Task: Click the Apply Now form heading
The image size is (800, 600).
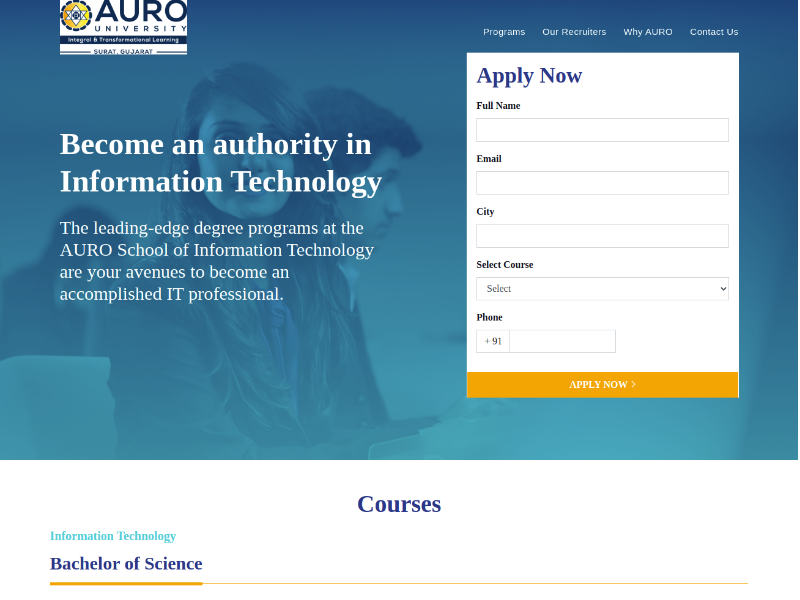Action: tap(529, 75)
